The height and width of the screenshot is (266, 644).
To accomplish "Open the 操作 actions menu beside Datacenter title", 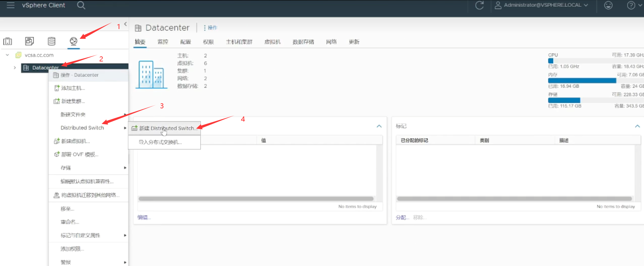I will (x=210, y=28).
